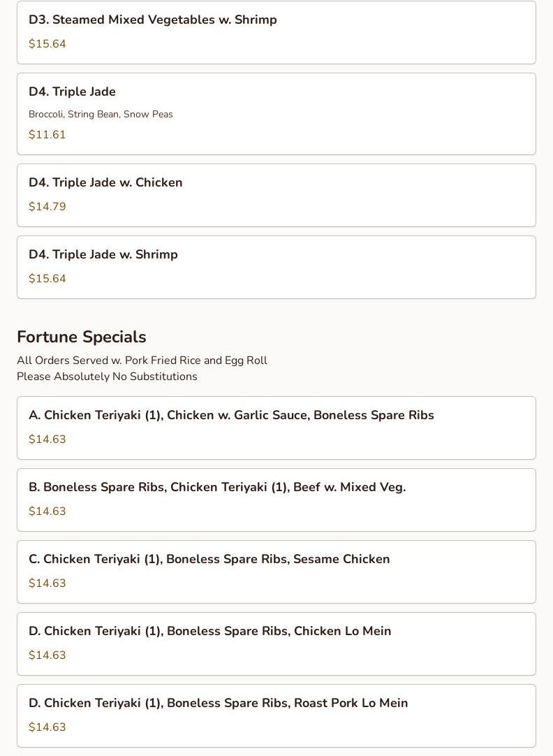Screen dimensions: 553x756
Task: Click $14.63 price of special C
Action: [x=47, y=583]
